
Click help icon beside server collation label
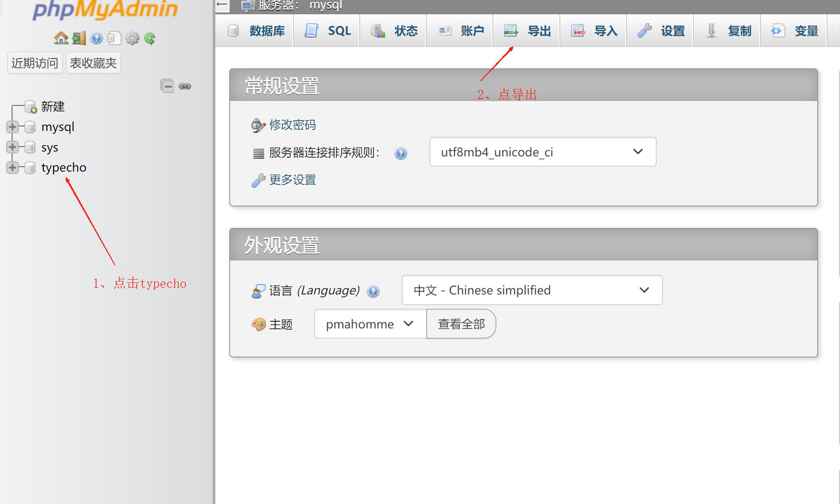pos(401,153)
